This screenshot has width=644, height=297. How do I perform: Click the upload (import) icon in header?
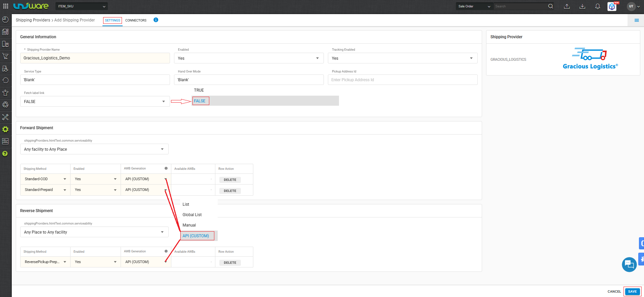567,6
